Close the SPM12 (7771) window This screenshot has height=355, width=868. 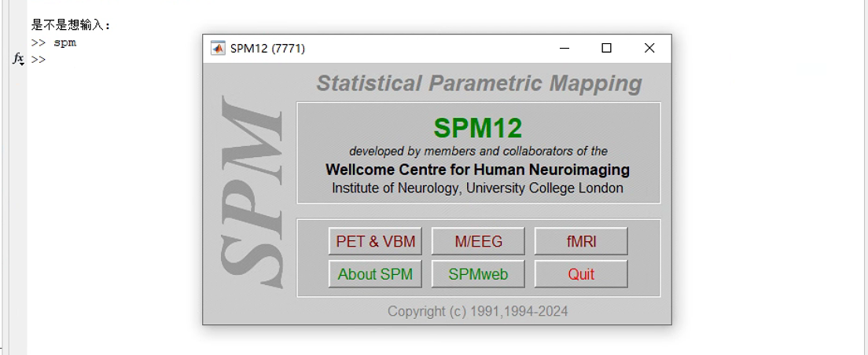[x=649, y=48]
